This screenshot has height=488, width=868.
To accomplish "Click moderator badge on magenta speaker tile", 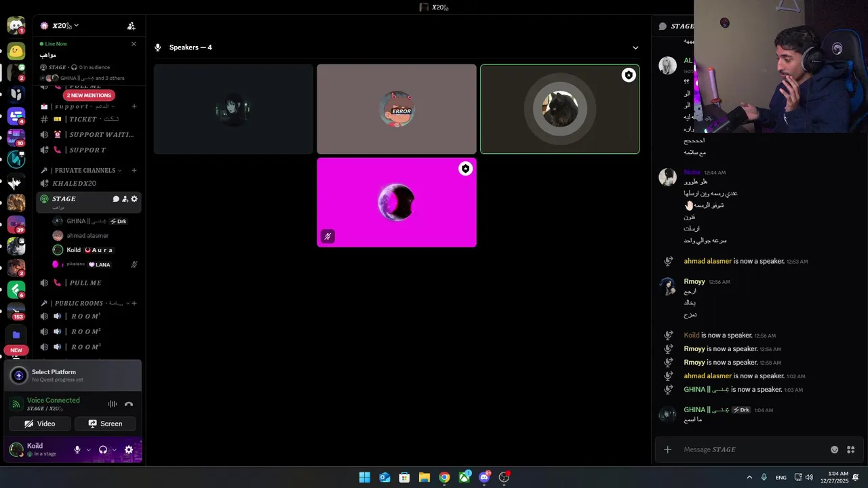I will (x=465, y=169).
